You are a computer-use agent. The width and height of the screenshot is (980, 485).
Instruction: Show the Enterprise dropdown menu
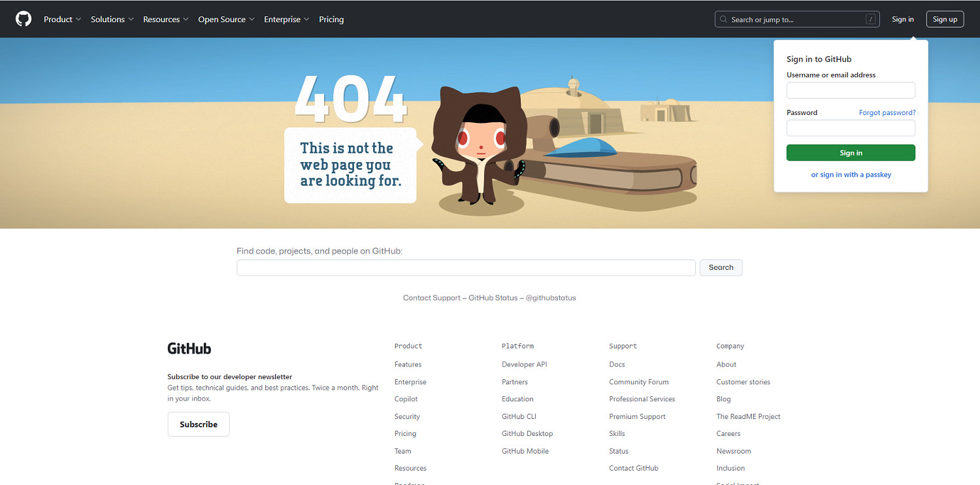coord(286,20)
